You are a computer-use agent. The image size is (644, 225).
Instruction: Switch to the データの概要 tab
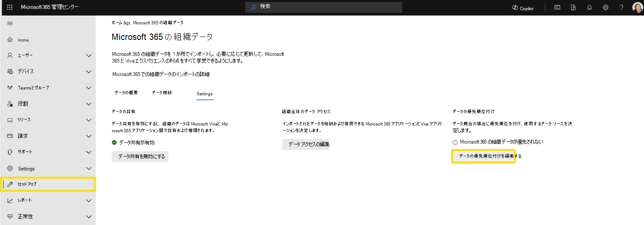pos(126,93)
